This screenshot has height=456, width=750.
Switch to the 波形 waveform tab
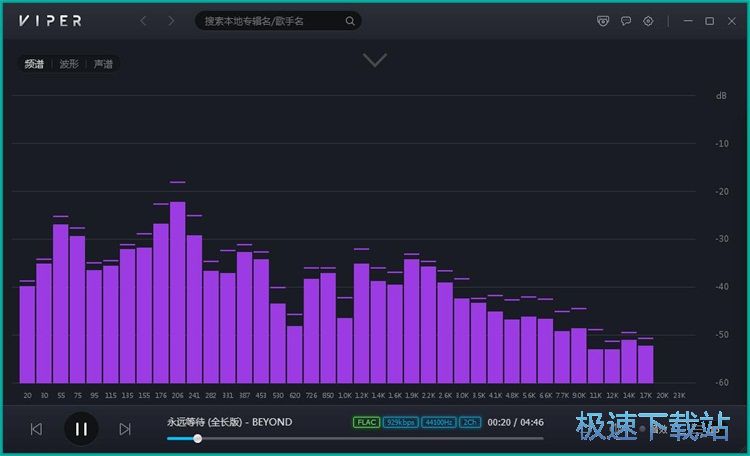[69, 64]
